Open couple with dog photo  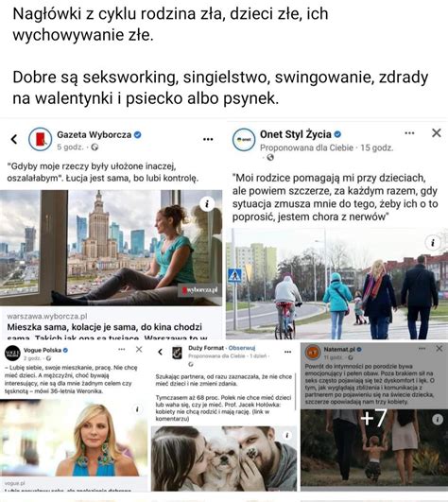224,459
